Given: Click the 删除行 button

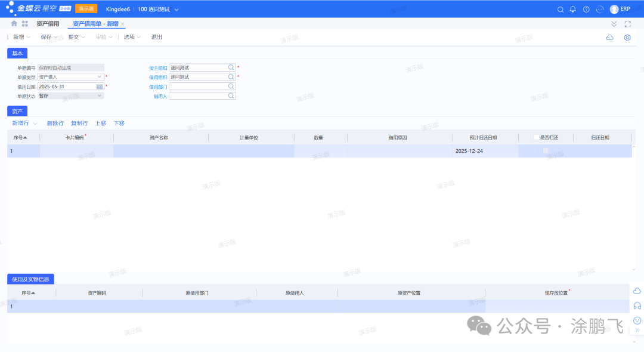Looking at the screenshot, I should [55, 123].
